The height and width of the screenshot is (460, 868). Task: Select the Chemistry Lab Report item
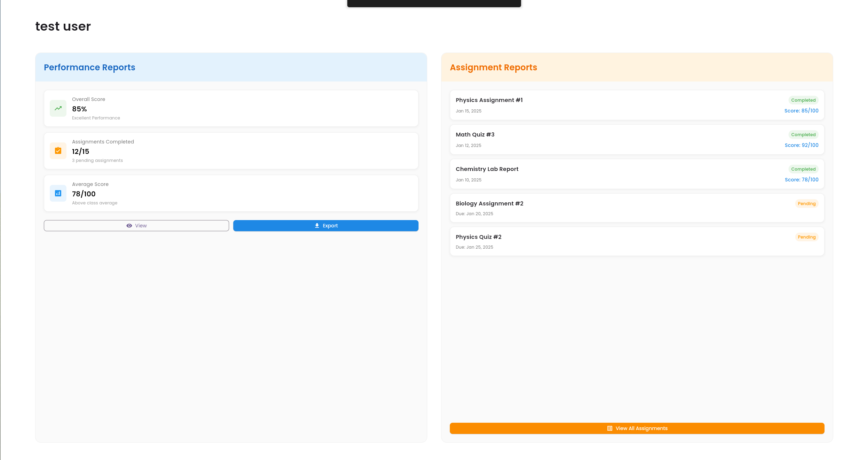click(x=487, y=169)
